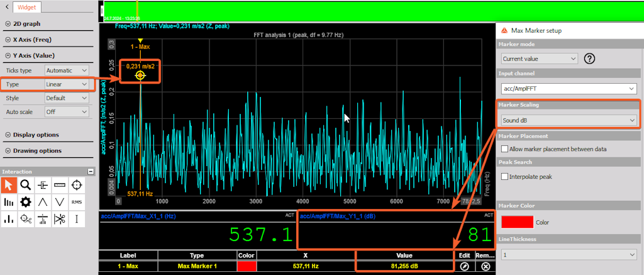
Task: Open the Marker mode Current value dropdown
Action: 539,59
